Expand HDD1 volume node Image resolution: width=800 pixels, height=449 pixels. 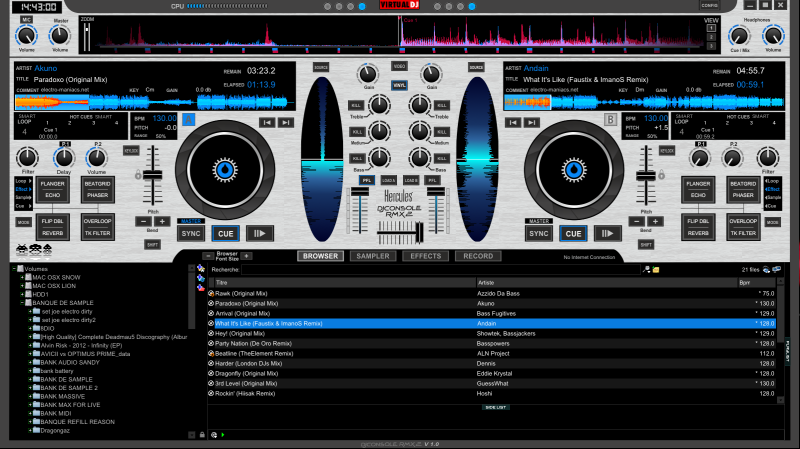click(22, 294)
